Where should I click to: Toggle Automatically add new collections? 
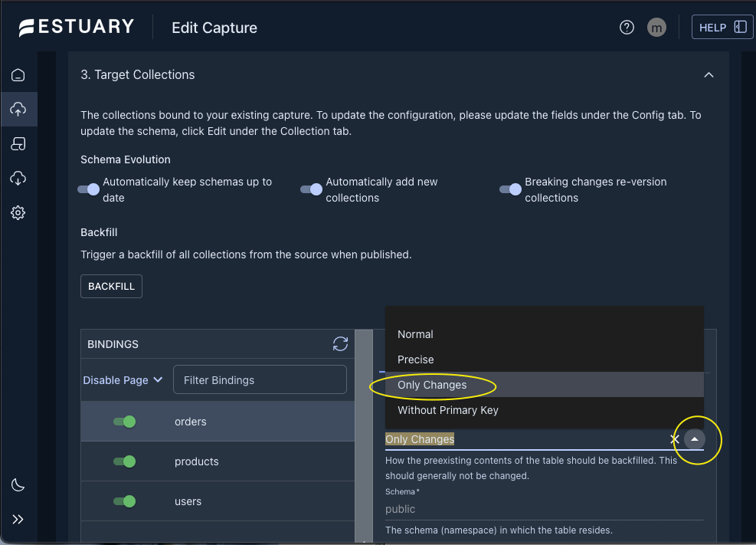coord(312,189)
